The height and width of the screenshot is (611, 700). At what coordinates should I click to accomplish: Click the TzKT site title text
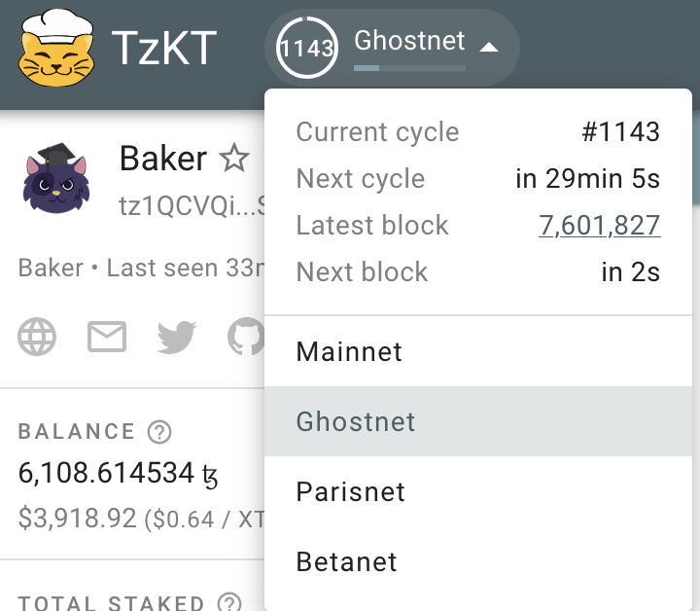[x=164, y=47]
